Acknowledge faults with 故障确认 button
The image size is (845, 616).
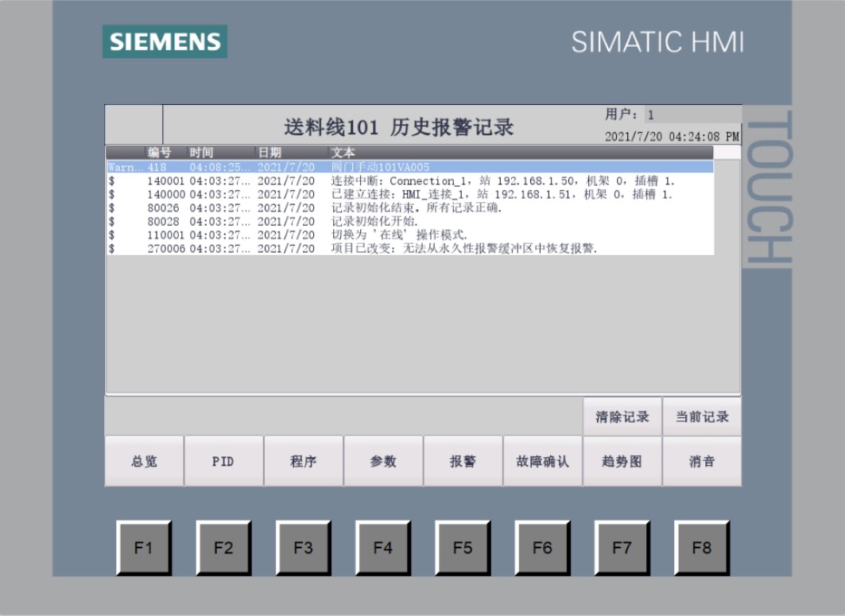click(542, 461)
